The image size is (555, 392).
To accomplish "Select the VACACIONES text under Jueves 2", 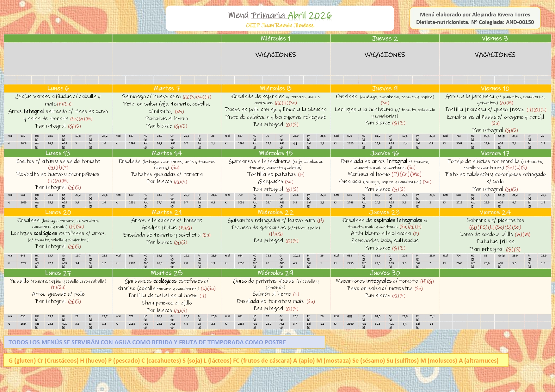I will [x=385, y=55].
